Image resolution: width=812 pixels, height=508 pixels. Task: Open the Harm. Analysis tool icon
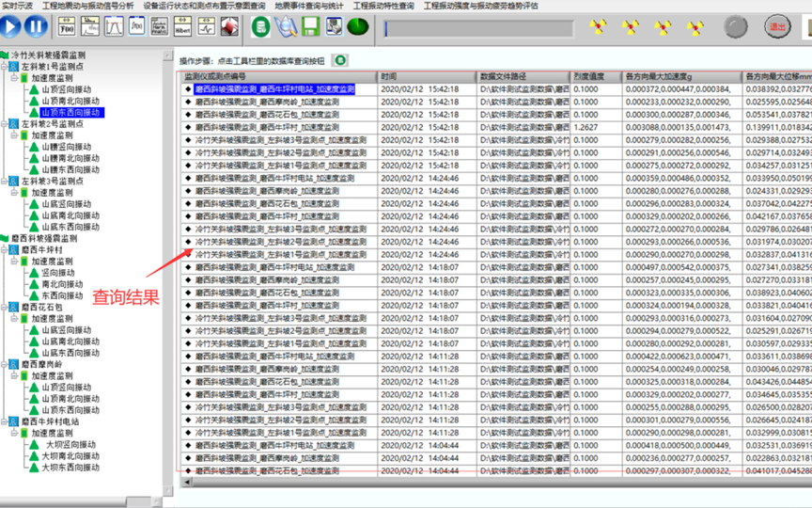[x=161, y=27]
